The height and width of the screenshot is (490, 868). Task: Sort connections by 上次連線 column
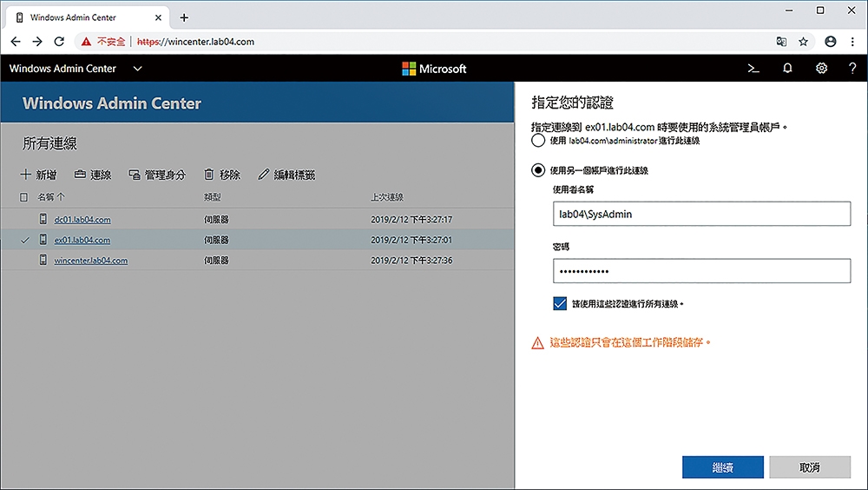(387, 196)
